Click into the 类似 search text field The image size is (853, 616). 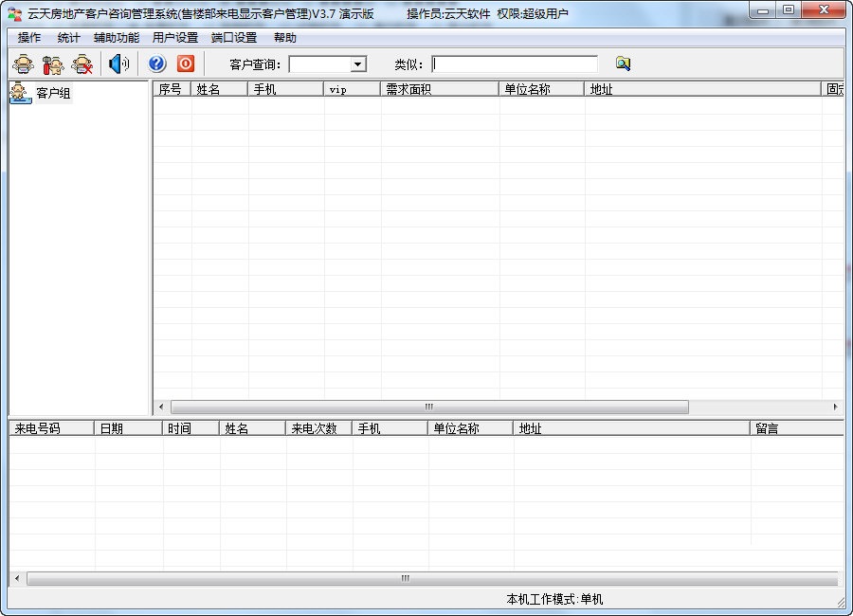515,64
